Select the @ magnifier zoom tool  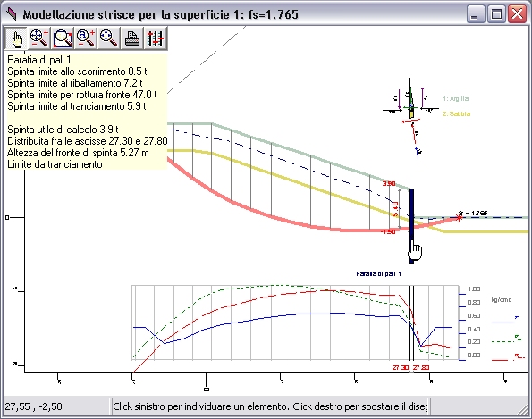pyautogui.click(x=86, y=38)
